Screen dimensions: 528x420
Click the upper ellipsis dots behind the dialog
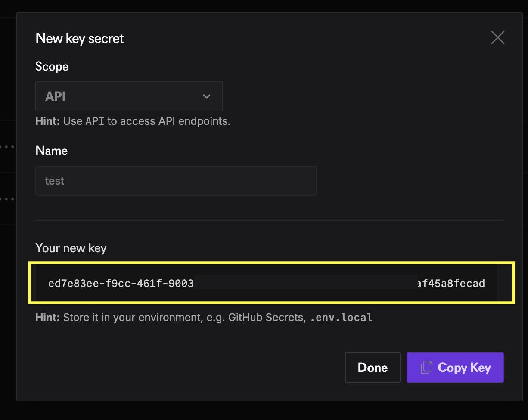7,147
